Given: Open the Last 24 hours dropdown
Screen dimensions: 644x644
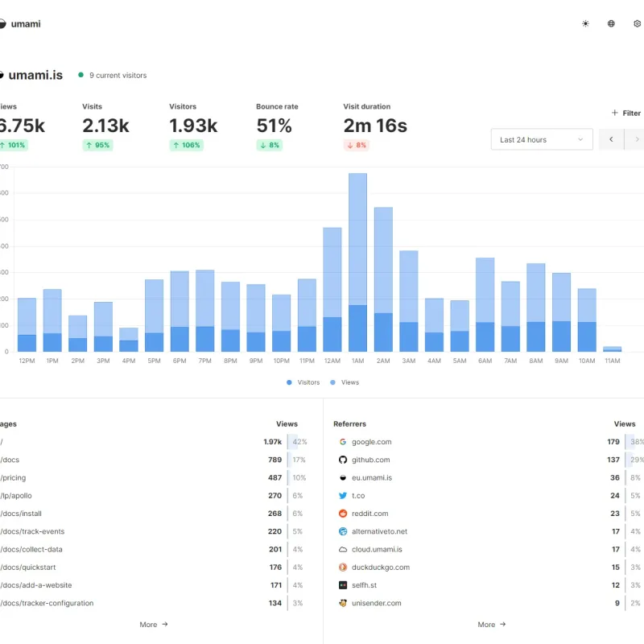Looking at the screenshot, I should click(x=542, y=139).
